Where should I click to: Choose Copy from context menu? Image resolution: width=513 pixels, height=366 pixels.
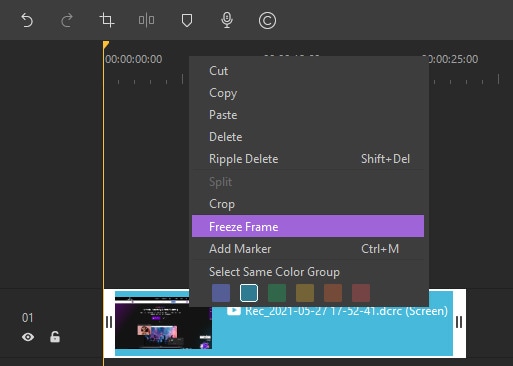tap(308, 93)
